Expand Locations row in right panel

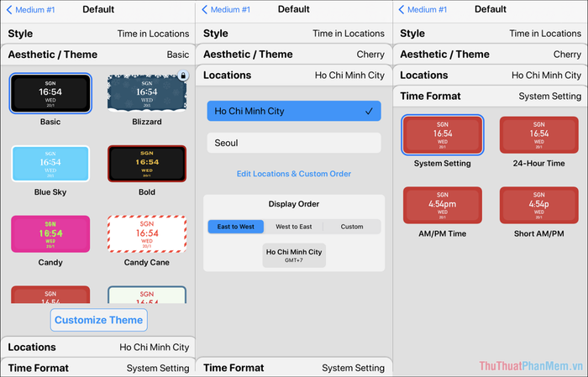point(491,76)
